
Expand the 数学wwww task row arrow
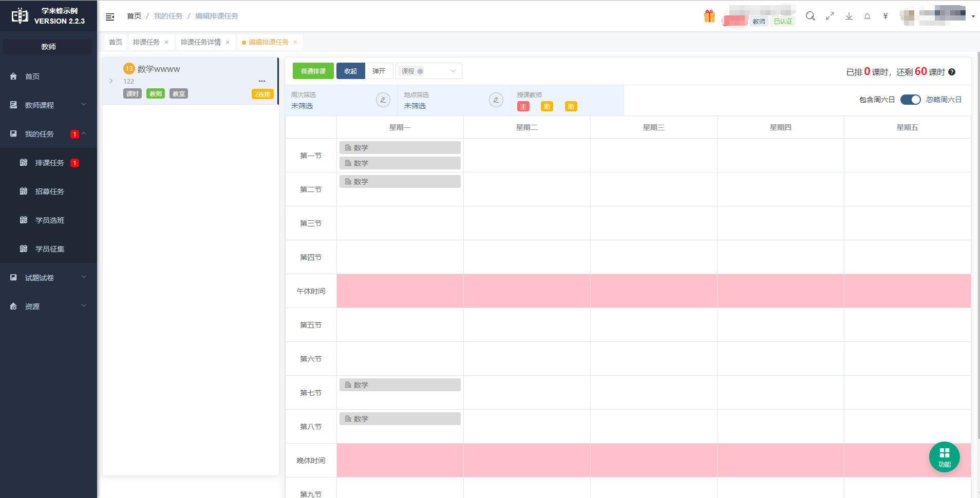[111, 81]
